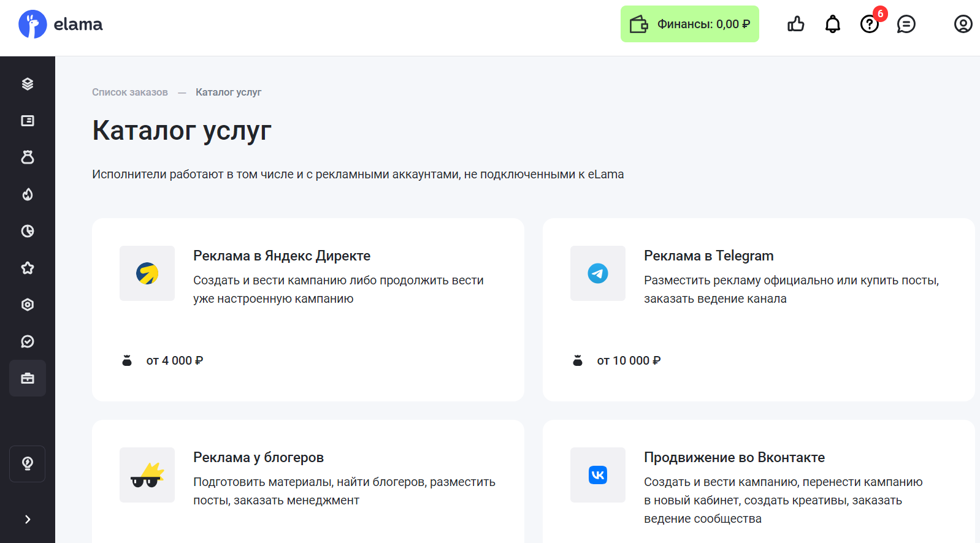The height and width of the screenshot is (543, 980).
Task: Click the thumbs-up feedback icon
Action: (796, 24)
